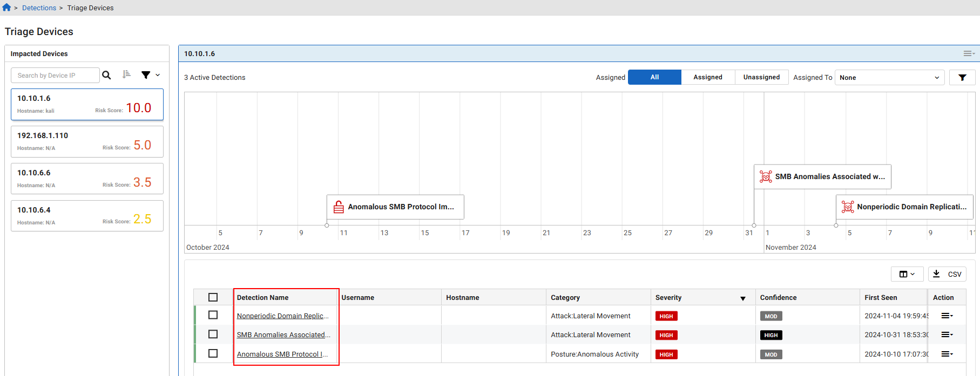Click HIGH severity badge in Nonperiodic row
This screenshot has width=980, height=376.
(666, 316)
